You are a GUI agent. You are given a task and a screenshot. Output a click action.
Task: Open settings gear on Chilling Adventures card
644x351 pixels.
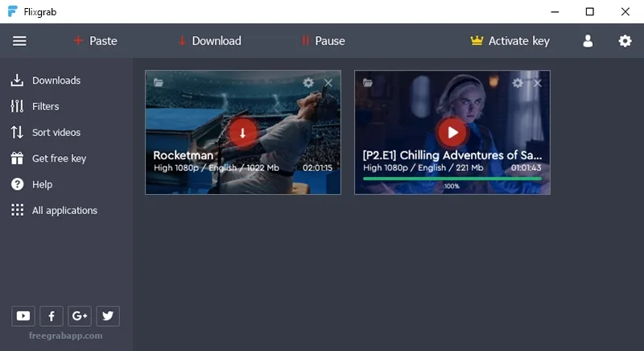click(x=518, y=83)
